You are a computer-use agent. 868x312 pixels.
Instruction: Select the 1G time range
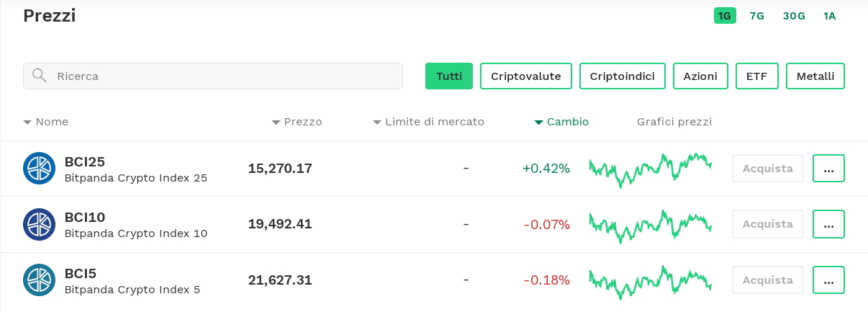click(x=725, y=15)
